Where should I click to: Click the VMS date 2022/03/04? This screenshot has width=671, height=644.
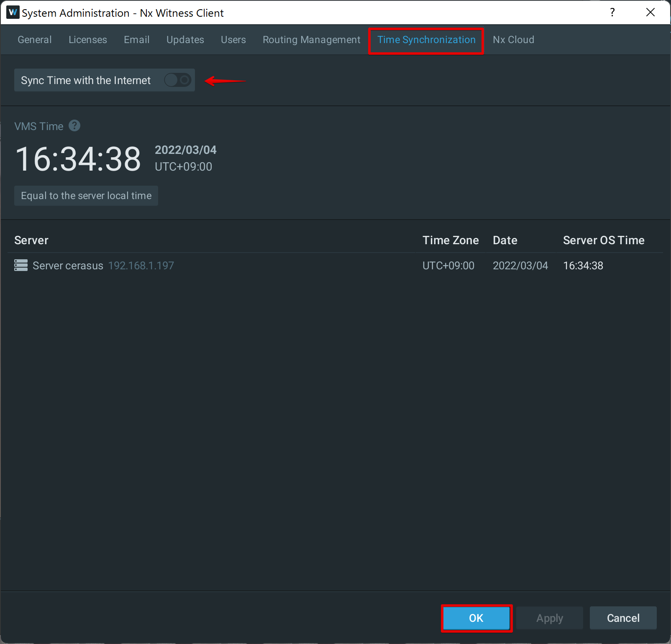(x=186, y=150)
